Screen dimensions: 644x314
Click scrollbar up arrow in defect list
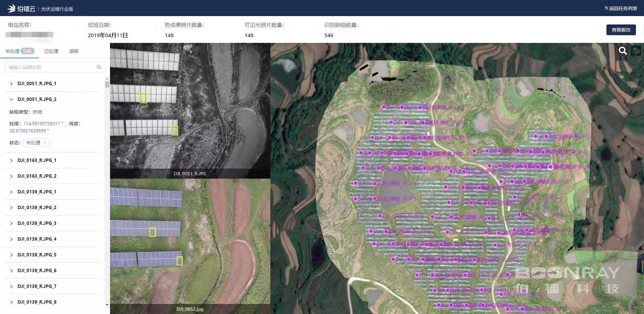tap(107, 79)
